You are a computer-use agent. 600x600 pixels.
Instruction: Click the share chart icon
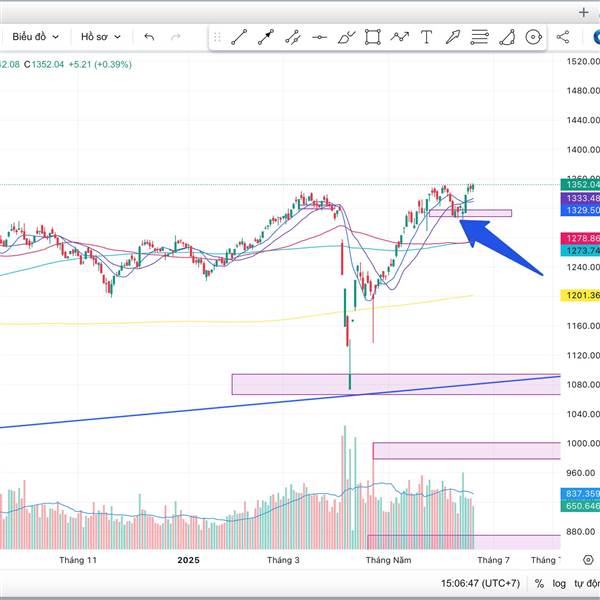coord(562,37)
